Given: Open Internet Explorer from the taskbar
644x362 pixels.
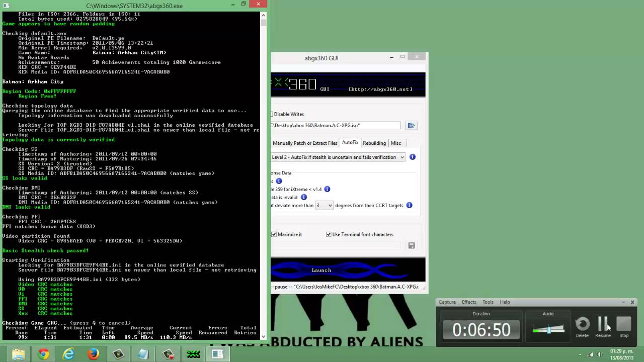Looking at the screenshot, I should pyautogui.click(x=68, y=354).
